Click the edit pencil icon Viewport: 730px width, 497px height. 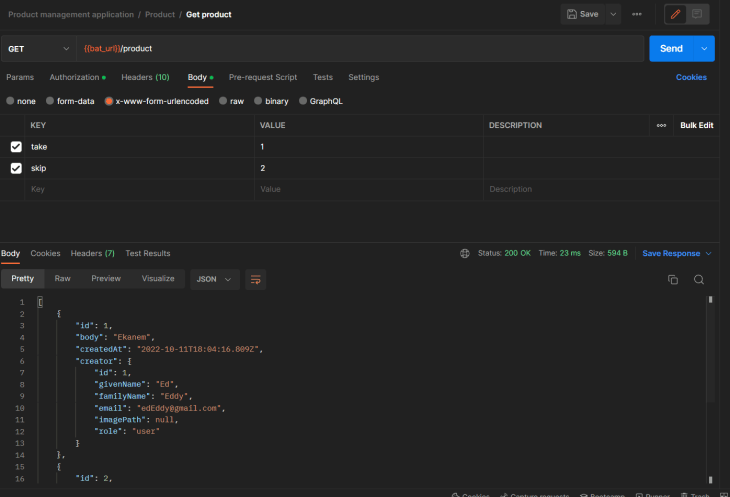point(673,14)
